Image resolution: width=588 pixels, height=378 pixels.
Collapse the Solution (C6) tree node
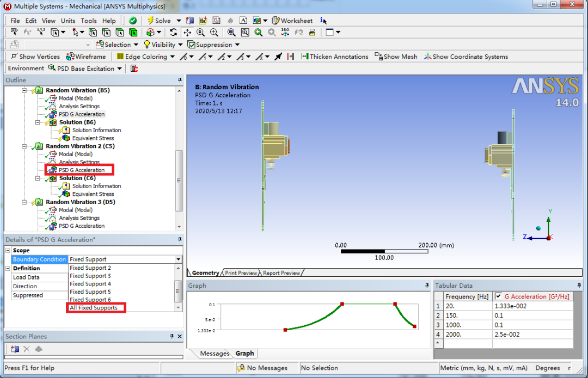[x=38, y=178]
